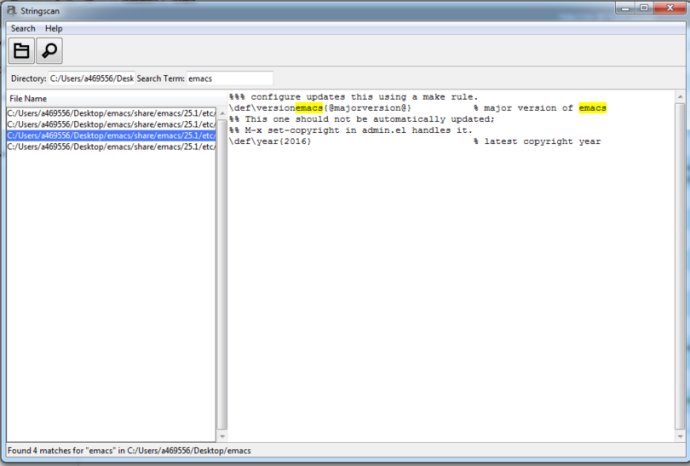Select the second file path in list
Screen dimensions: 690x466
tap(111, 125)
